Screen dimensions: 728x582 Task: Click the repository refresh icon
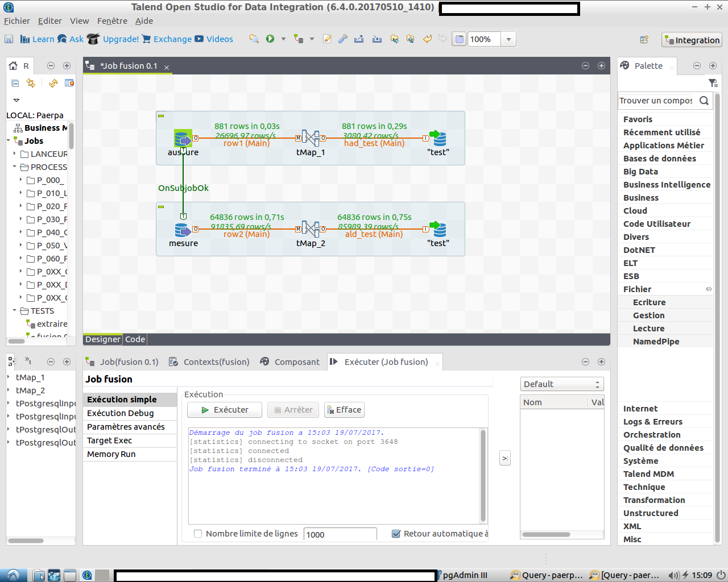tap(53, 83)
